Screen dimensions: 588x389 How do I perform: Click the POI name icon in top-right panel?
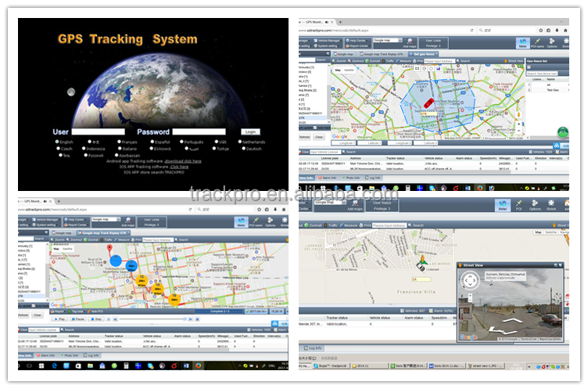[537, 44]
